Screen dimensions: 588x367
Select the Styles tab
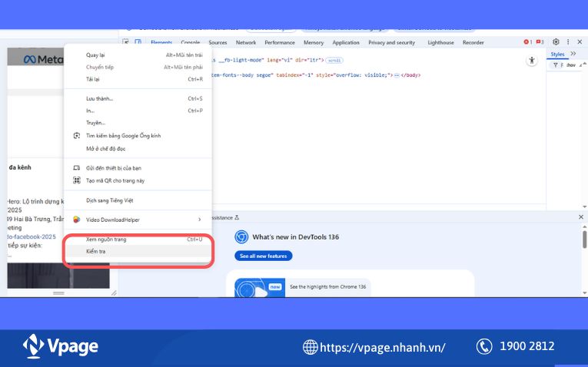point(557,55)
